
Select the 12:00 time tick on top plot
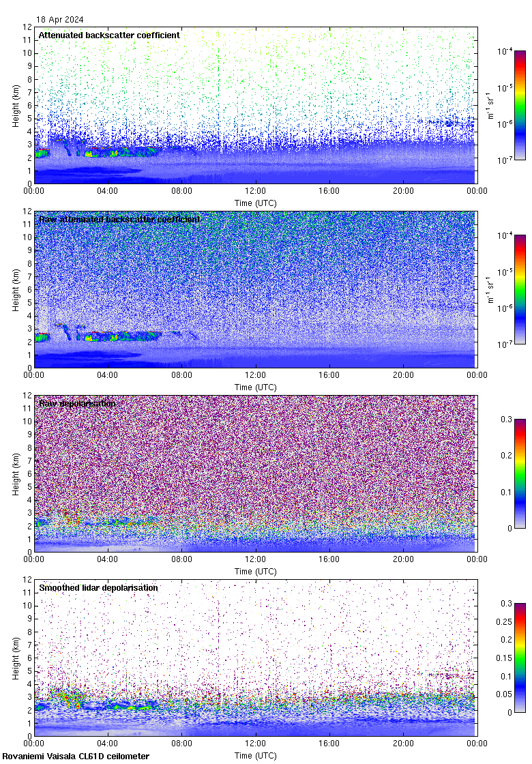256,192
